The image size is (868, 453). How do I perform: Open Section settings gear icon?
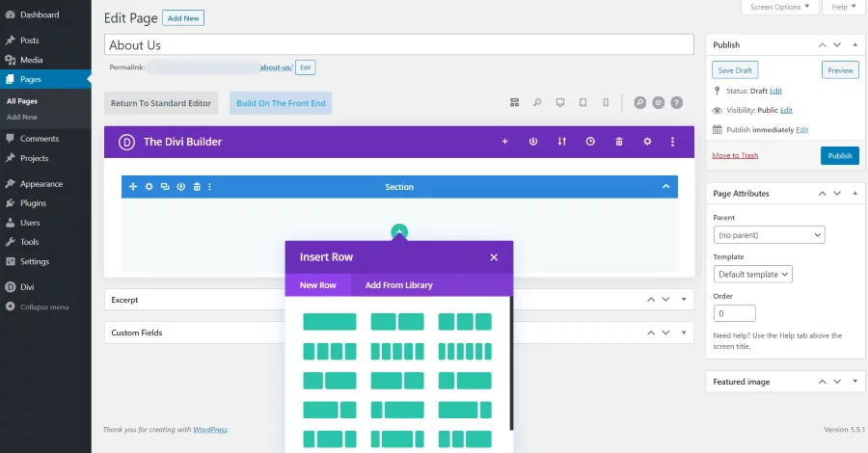149,187
